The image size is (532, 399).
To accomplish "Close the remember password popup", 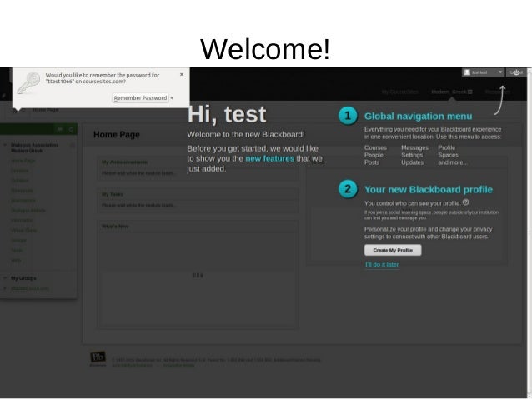I will 182,74.
